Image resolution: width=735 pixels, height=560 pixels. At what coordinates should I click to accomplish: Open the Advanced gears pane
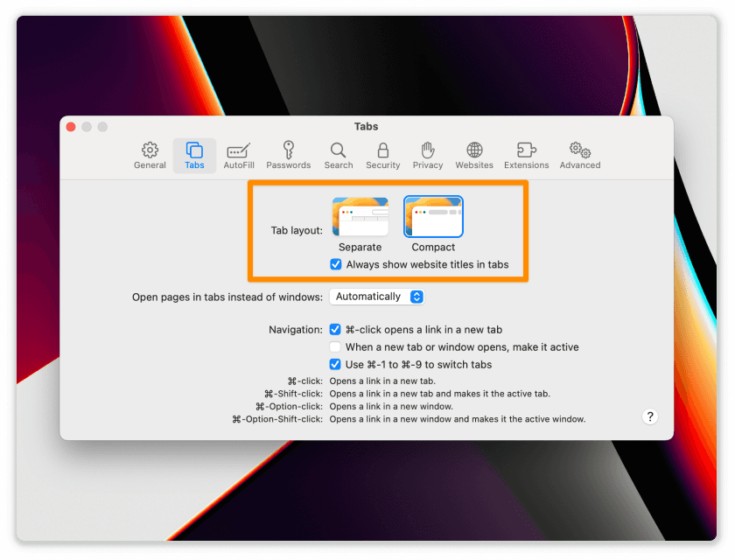pos(579,156)
